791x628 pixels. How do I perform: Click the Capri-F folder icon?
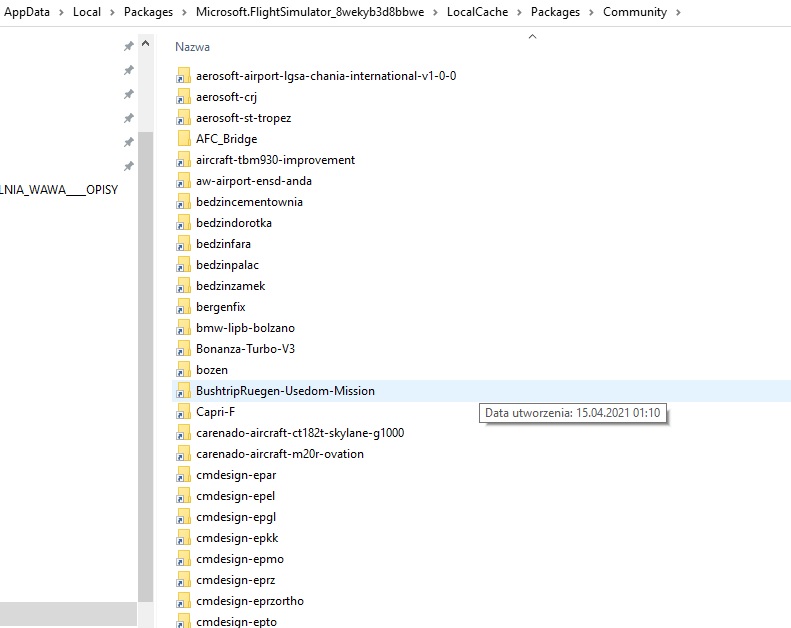(183, 412)
